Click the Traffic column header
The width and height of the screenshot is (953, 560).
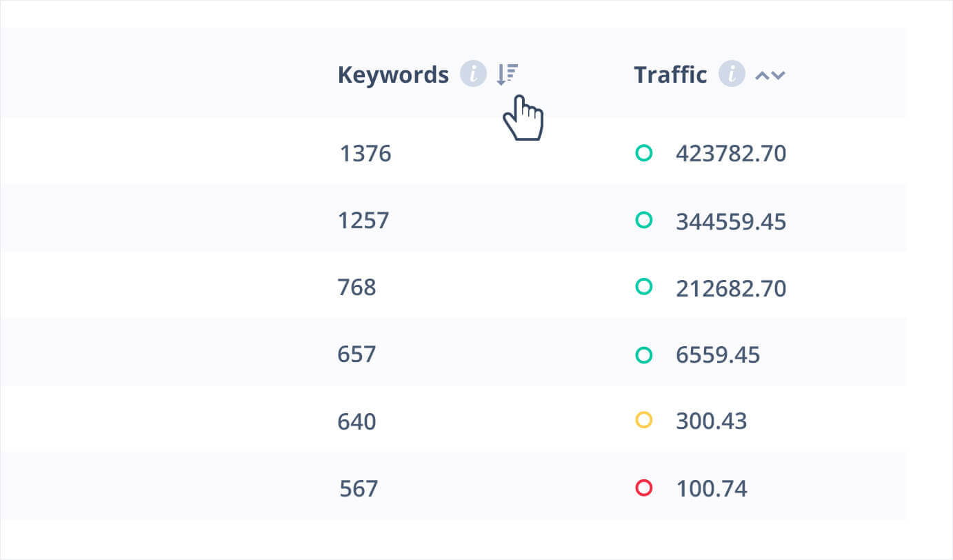coord(670,74)
